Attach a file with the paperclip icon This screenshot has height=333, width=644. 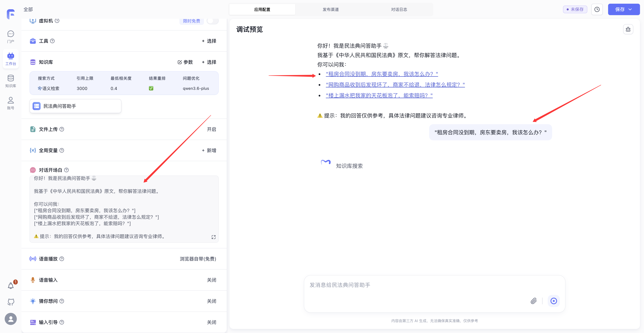533,301
